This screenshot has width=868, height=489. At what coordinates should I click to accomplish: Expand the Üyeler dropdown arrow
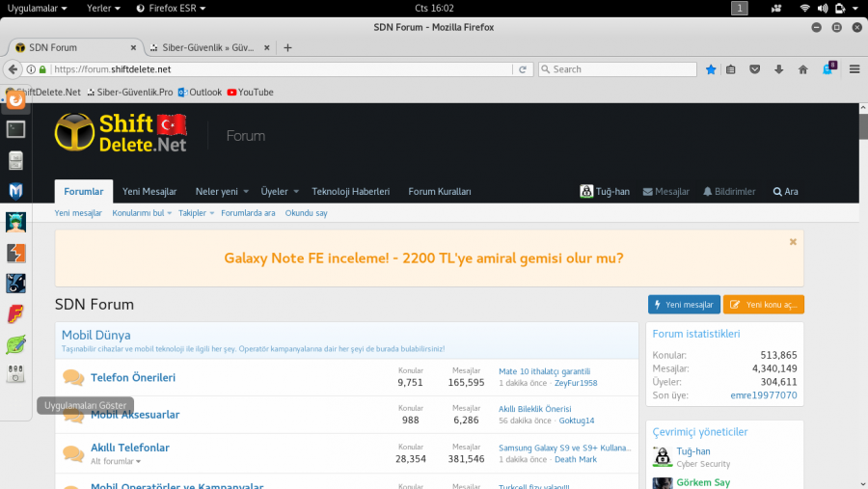coord(296,192)
